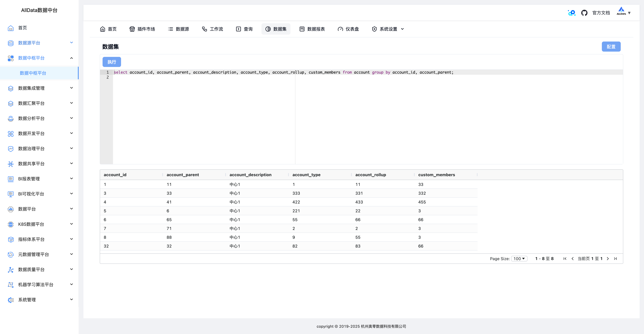This screenshot has height=334, width=644.
Task: Click the 数据集成管理 layers icon
Action: (x=10, y=88)
